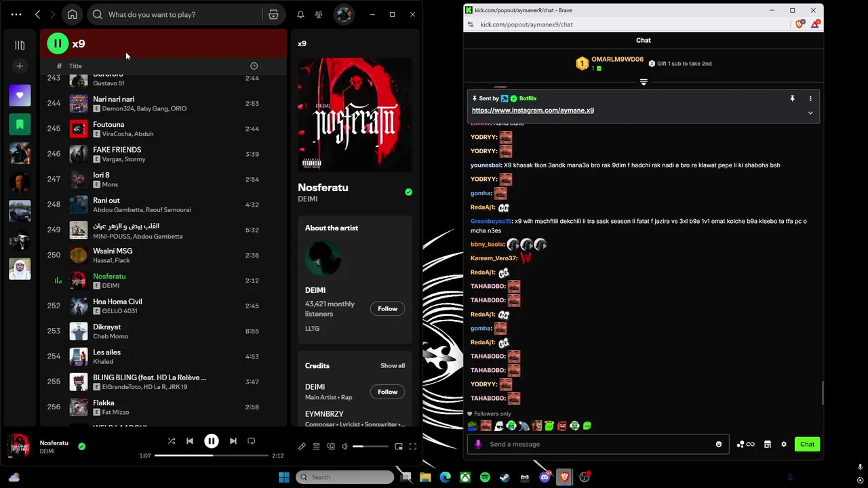
Task: Select the "Flakka" track row
Action: pyautogui.click(x=163, y=407)
